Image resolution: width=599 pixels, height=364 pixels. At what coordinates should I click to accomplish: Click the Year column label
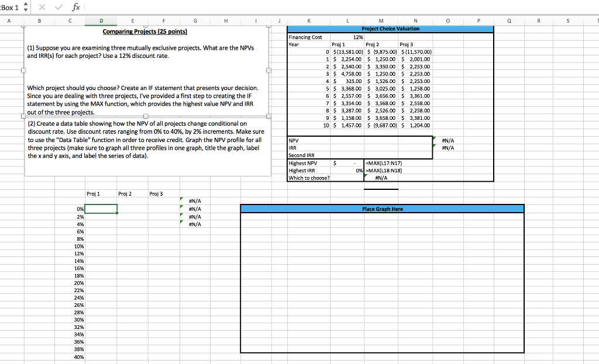[x=294, y=44]
